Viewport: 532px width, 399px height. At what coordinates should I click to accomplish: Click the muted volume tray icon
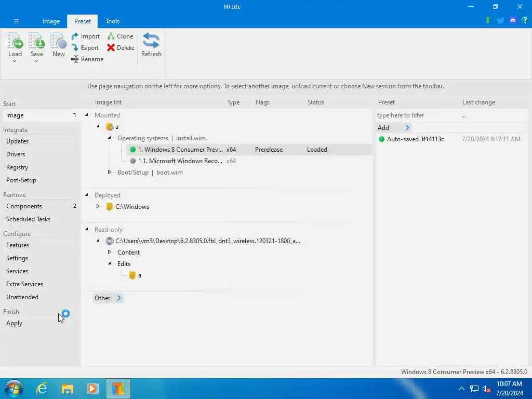486,389
